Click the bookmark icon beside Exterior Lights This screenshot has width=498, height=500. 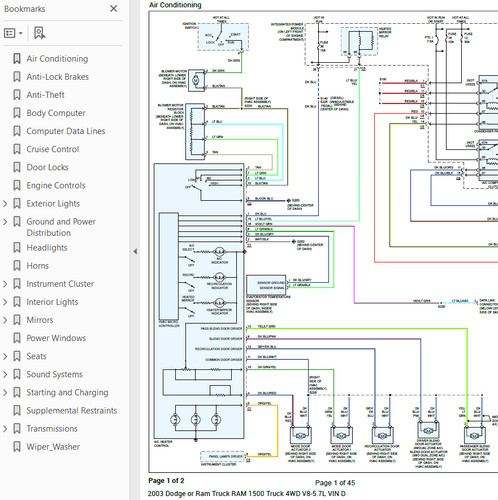(x=17, y=203)
